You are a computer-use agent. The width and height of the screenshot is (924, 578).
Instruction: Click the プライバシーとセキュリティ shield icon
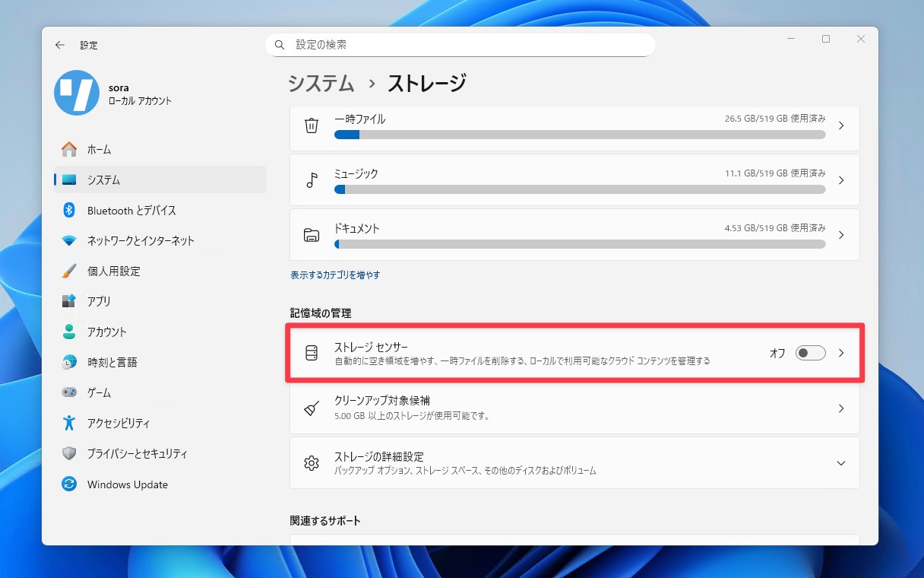click(69, 453)
